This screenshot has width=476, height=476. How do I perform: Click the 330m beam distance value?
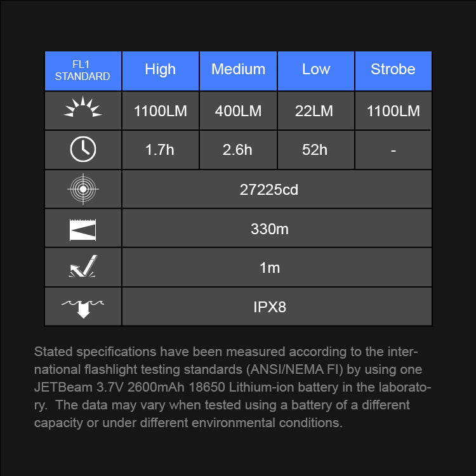click(x=270, y=229)
